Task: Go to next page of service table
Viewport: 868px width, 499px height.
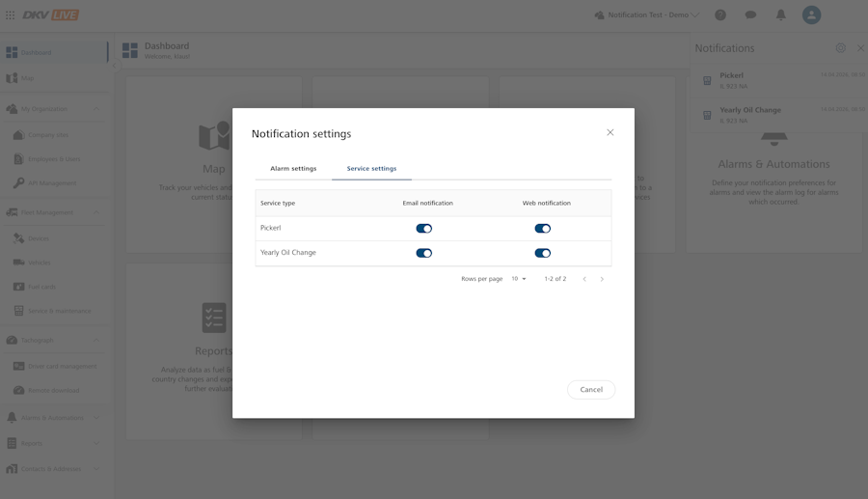Action: pyautogui.click(x=602, y=279)
